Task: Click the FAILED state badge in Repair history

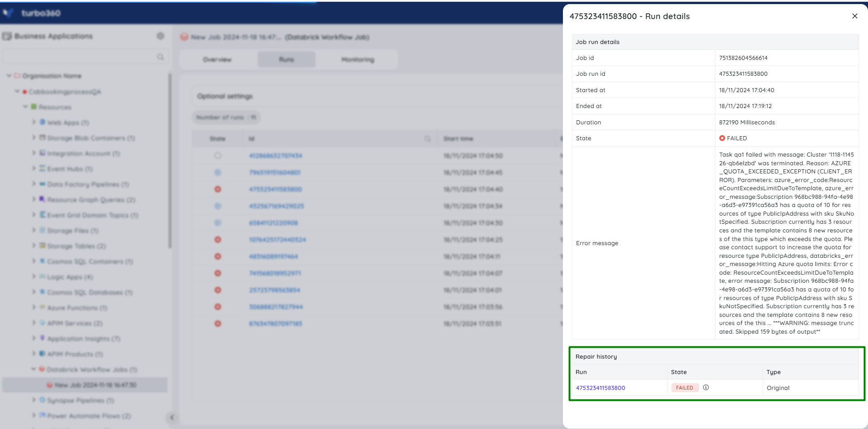Action: (x=685, y=388)
